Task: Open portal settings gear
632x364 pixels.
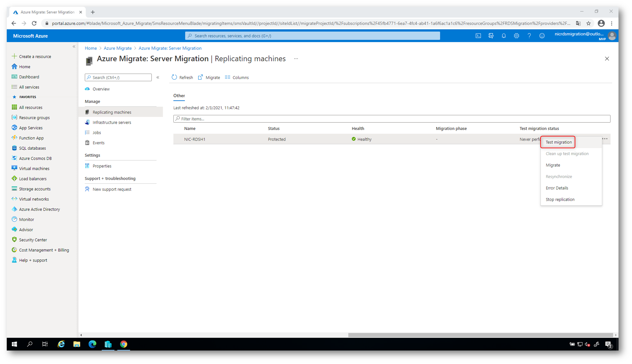Action: tap(517, 36)
